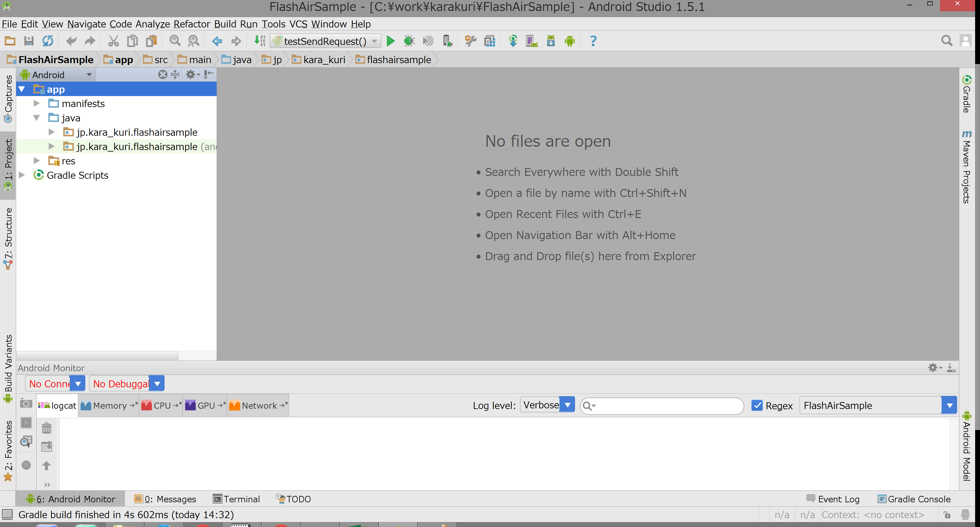Click Clear logcat trash icon
Viewport: 980px width, 527px height.
[x=46, y=428]
